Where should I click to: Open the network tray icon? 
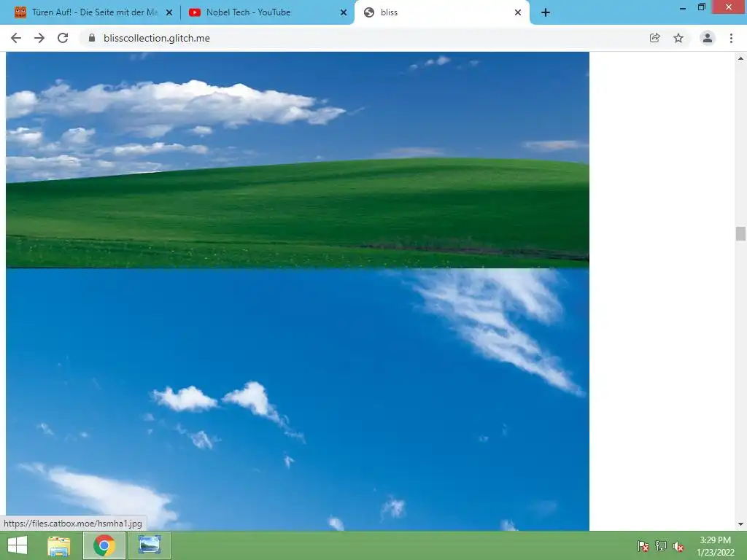[661, 546]
